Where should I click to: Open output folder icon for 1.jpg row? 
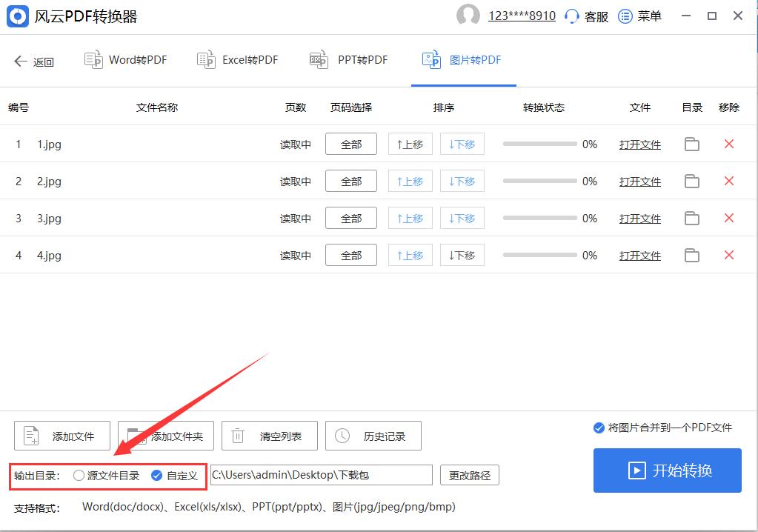[x=691, y=144]
